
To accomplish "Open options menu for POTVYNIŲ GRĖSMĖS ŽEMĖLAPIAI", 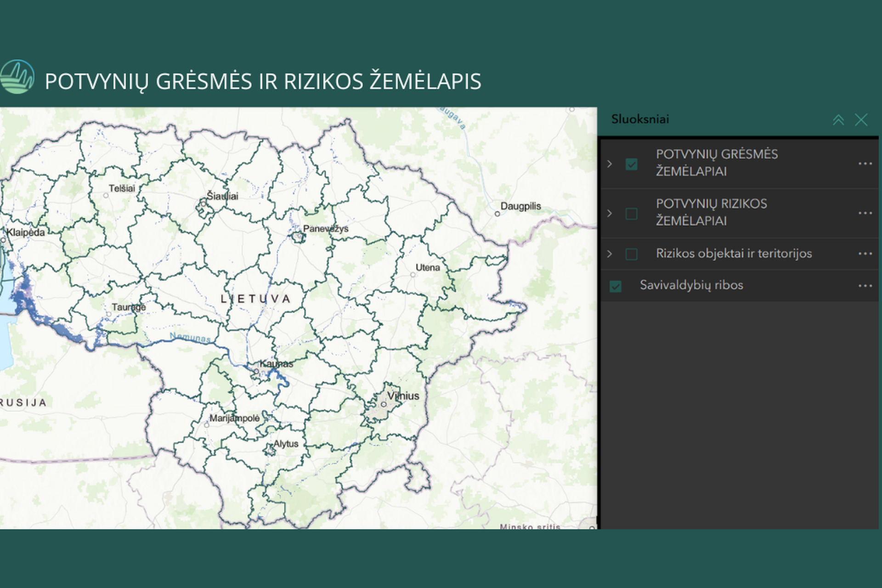I will pos(865,164).
